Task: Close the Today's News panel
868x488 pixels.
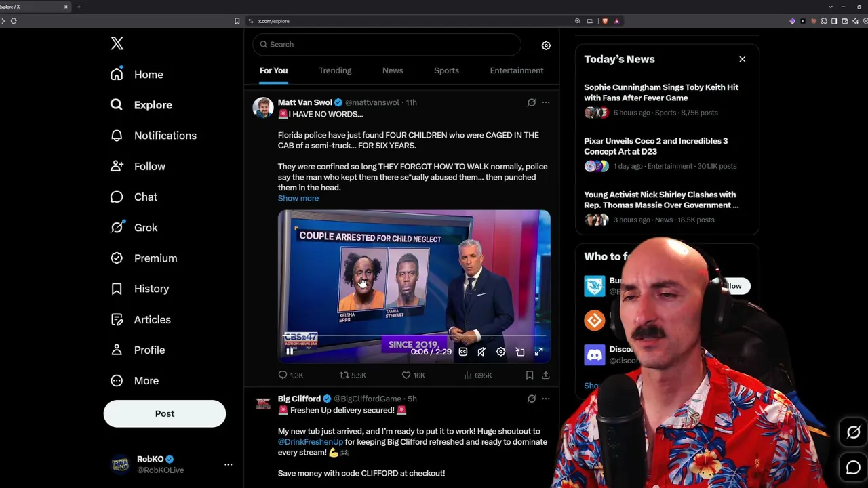Action: click(743, 59)
